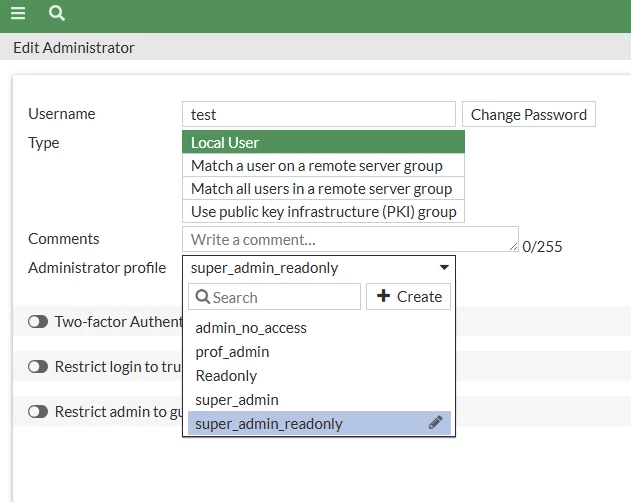Click the profile Search input field
631x502 pixels.
[274, 297]
